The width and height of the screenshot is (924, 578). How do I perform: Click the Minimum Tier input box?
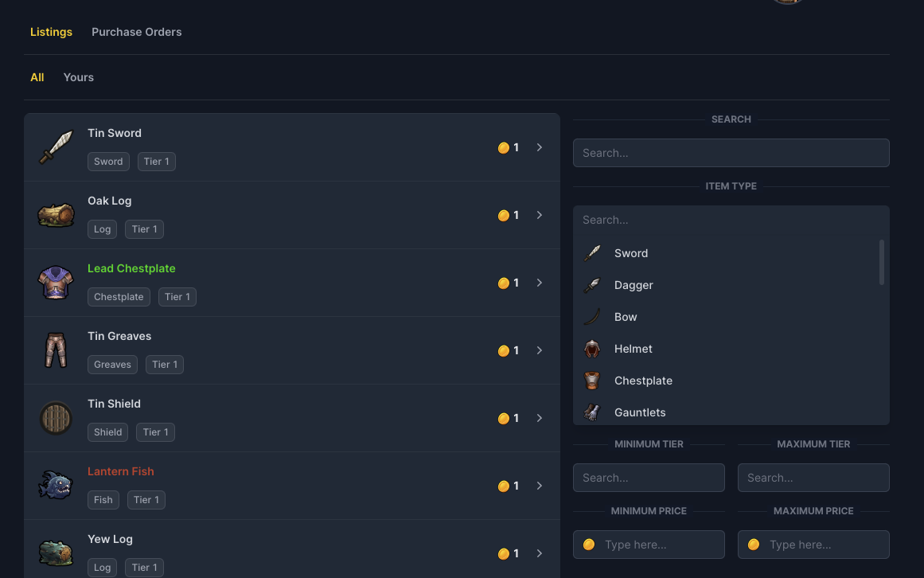pyautogui.click(x=649, y=478)
